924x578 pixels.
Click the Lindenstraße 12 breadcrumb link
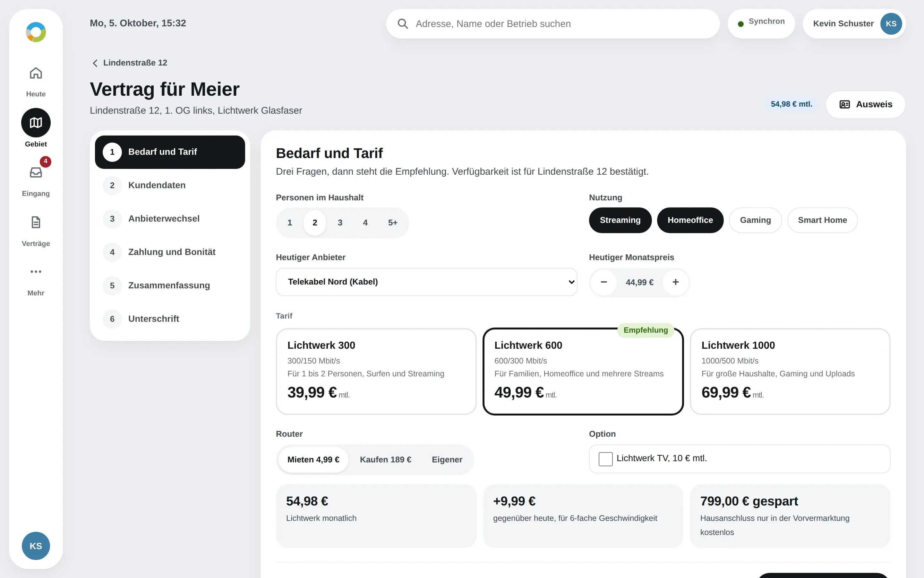(135, 63)
